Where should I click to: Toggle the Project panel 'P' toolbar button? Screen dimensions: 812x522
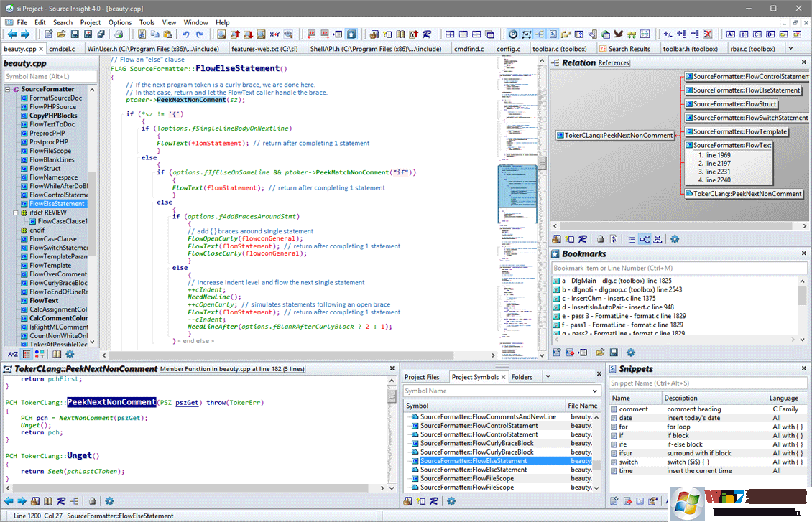(513, 34)
